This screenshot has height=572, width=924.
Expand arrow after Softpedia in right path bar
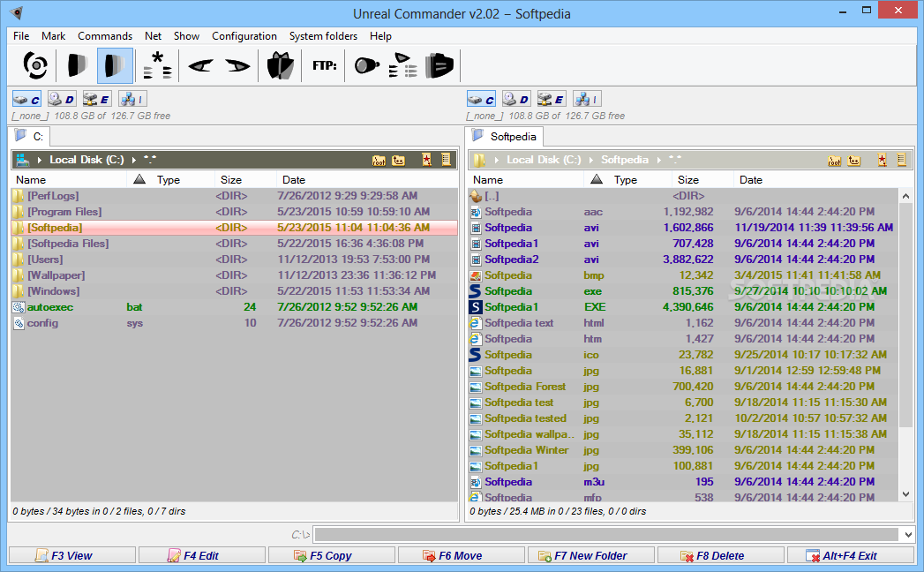tap(659, 160)
